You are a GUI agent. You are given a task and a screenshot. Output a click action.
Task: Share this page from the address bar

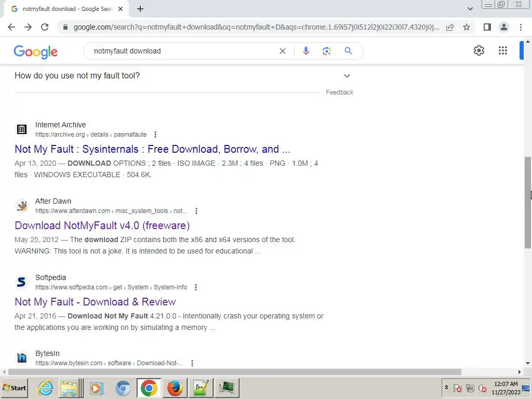click(450, 27)
